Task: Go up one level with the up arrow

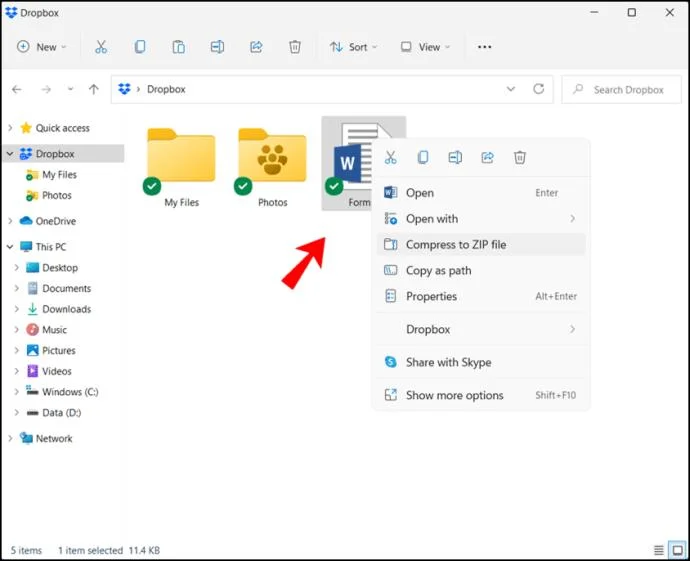Action: [x=93, y=89]
